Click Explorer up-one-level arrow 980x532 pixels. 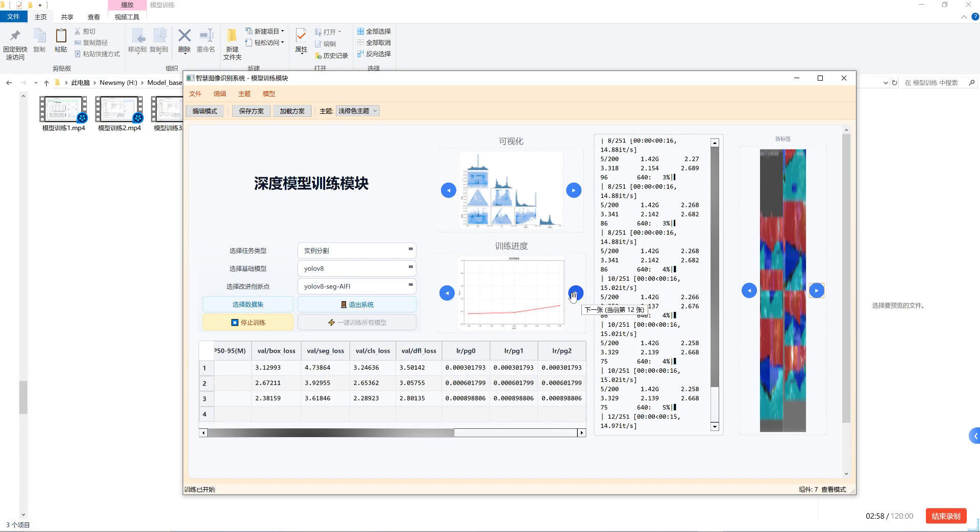(46, 83)
